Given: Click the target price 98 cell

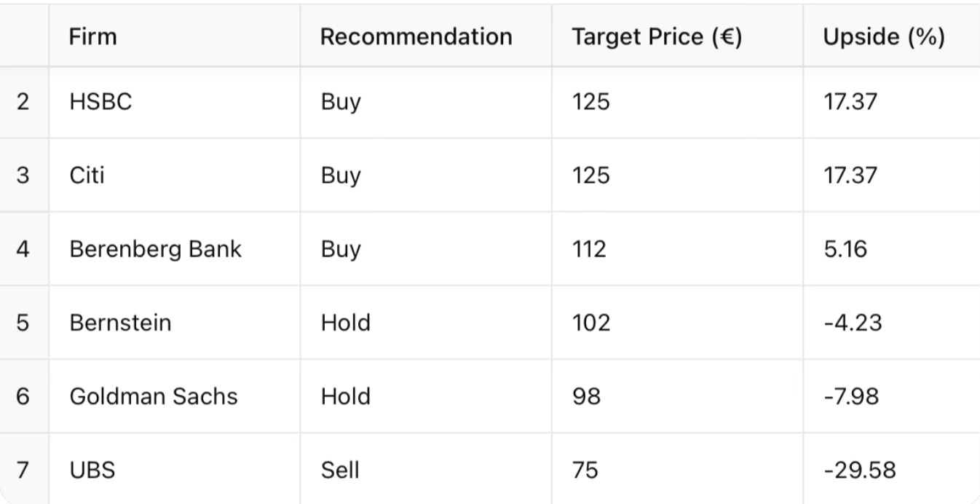Looking at the screenshot, I should [586, 396].
